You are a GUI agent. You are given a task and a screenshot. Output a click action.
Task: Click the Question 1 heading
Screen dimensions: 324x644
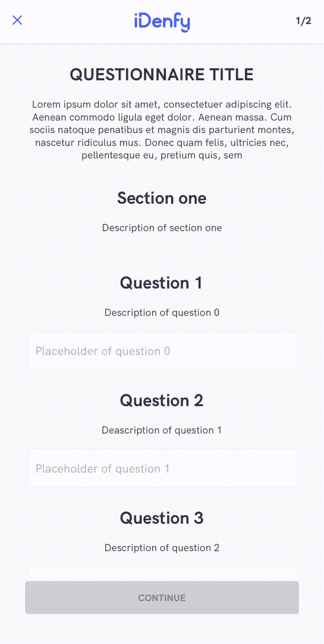click(161, 283)
